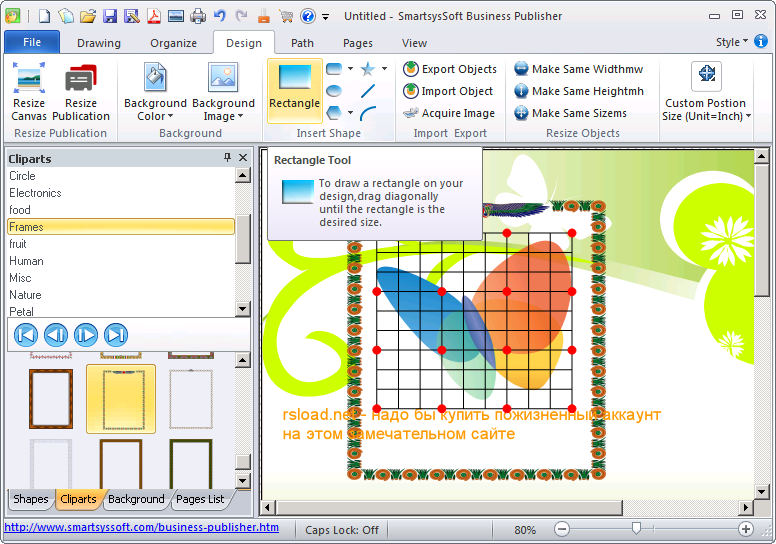The width and height of the screenshot is (776, 544).
Task: Click the blue info icon beside Style
Action: coord(761,42)
